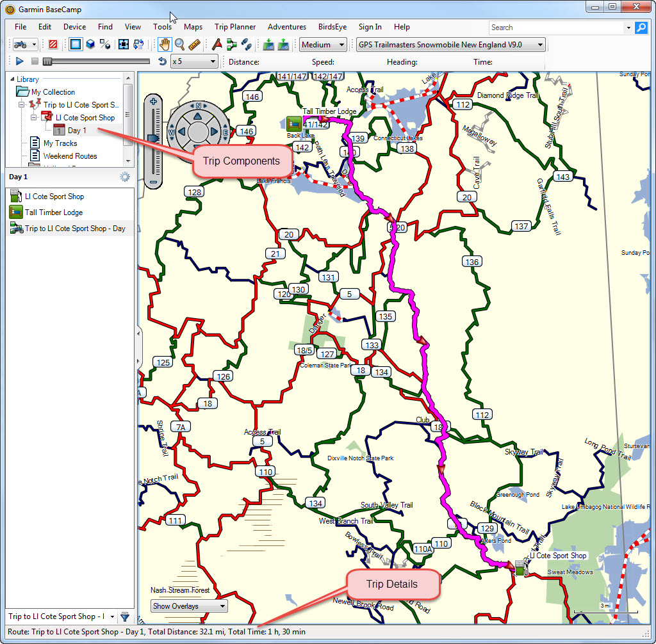Select Tall Timber Lodge waypoint in list
The width and height of the screenshot is (656, 644).
point(70,213)
